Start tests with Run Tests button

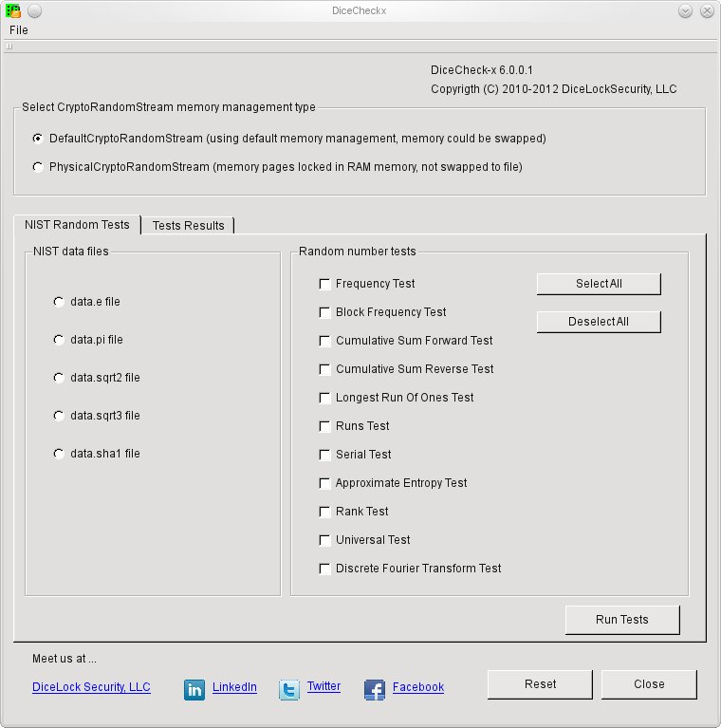622,620
